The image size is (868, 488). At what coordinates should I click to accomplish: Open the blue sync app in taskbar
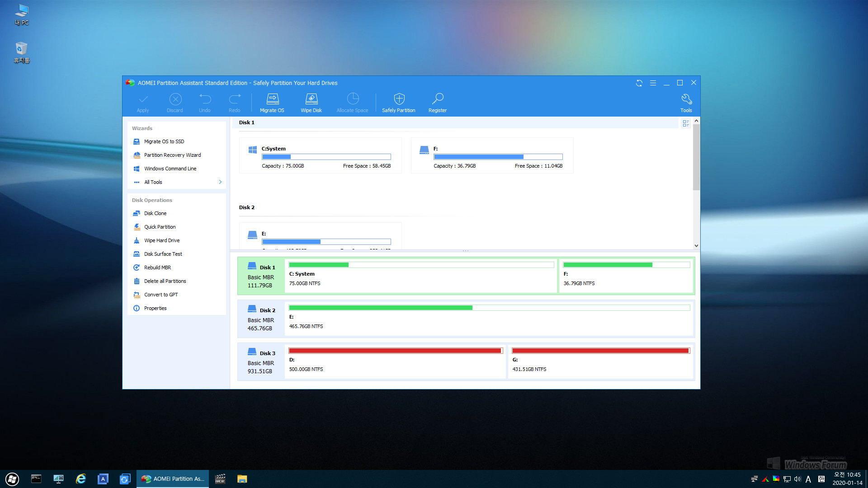(x=125, y=479)
